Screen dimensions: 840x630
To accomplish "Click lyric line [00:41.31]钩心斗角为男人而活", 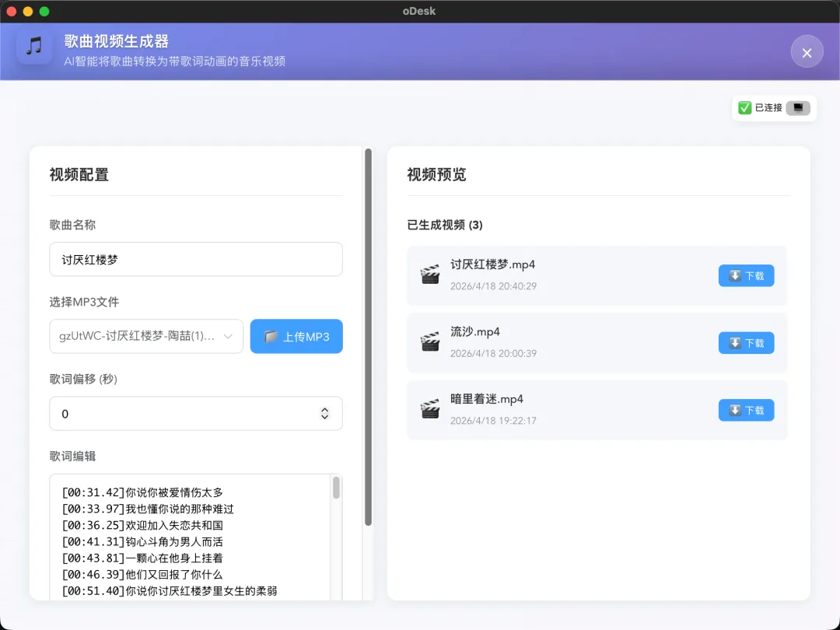I will (142, 542).
